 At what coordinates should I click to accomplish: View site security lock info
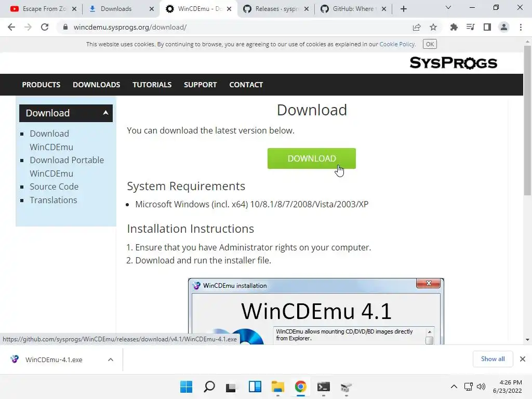(x=65, y=27)
